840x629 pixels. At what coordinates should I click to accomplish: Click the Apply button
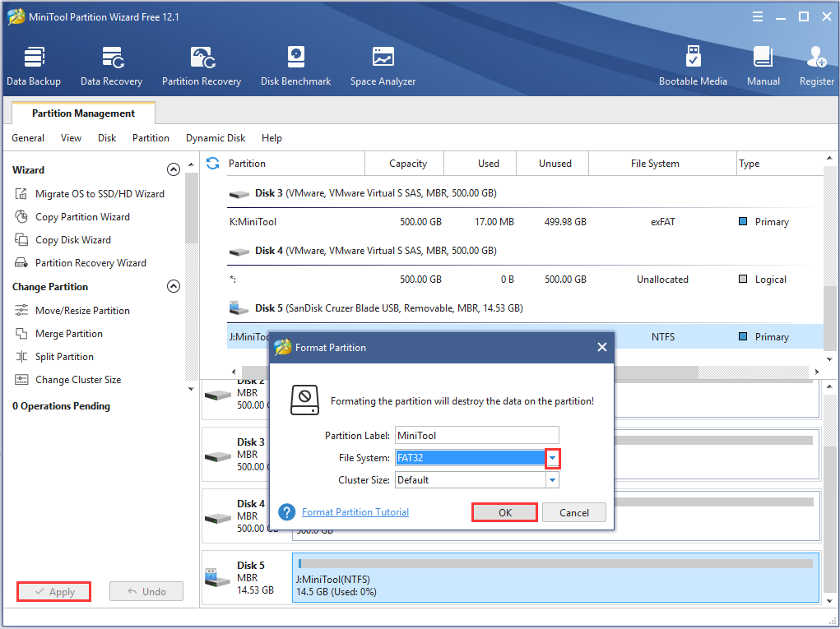(53, 591)
